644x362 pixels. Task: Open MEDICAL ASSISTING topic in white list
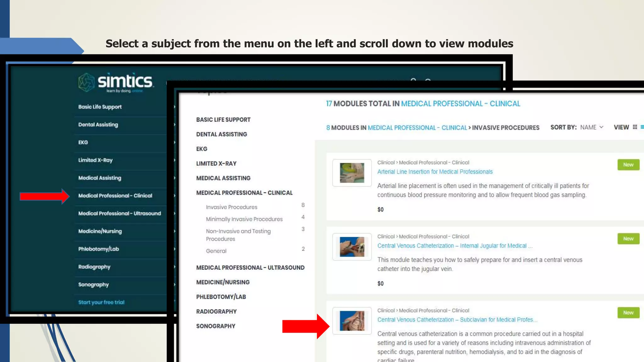pyautogui.click(x=223, y=178)
